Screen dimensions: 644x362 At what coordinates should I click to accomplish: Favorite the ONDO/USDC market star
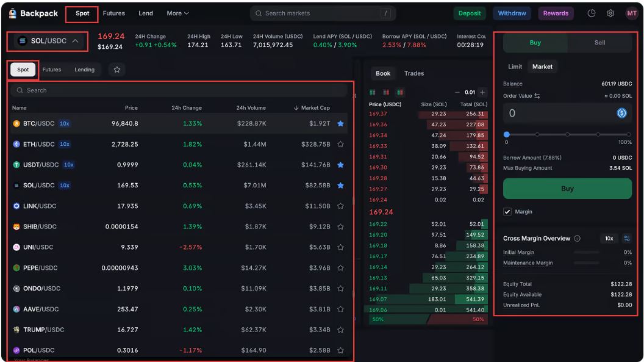tap(340, 289)
